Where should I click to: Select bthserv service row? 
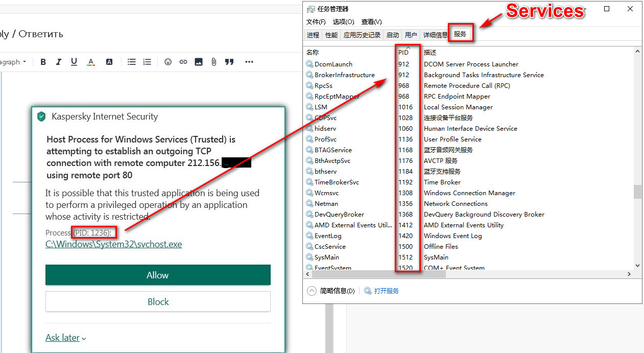[x=469, y=171]
